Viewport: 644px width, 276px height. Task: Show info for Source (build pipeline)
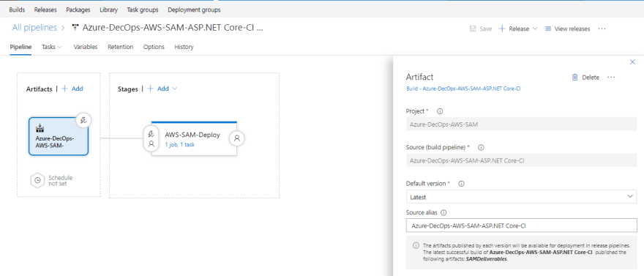coord(481,147)
